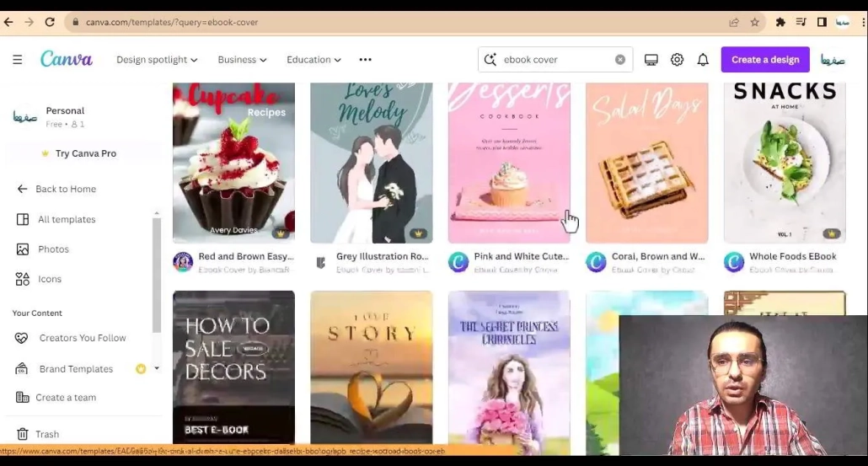Click sidebar scroll down arrow
Image resolution: width=868 pixels, height=466 pixels.
[x=157, y=368]
